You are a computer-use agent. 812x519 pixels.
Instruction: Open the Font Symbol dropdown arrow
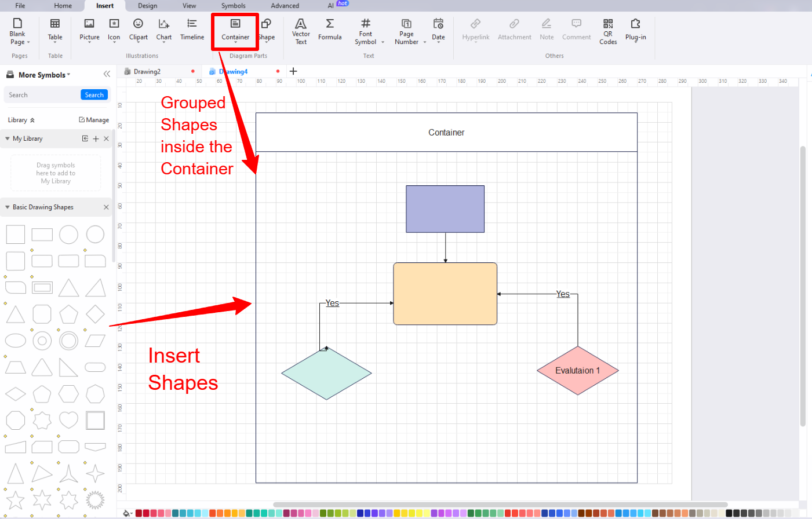383,42
